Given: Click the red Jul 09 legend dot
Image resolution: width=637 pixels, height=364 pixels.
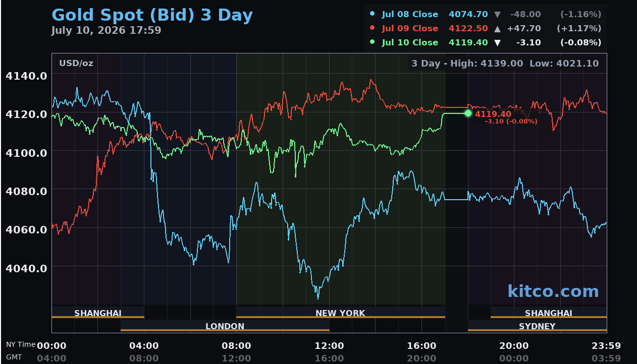Looking at the screenshot, I should click(372, 28).
